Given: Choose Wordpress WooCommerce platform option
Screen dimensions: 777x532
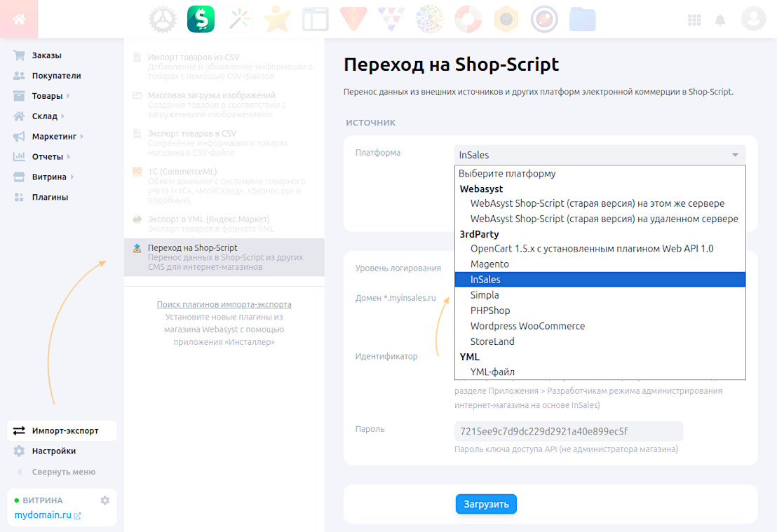Looking at the screenshot, I should (x=527, y=326).
